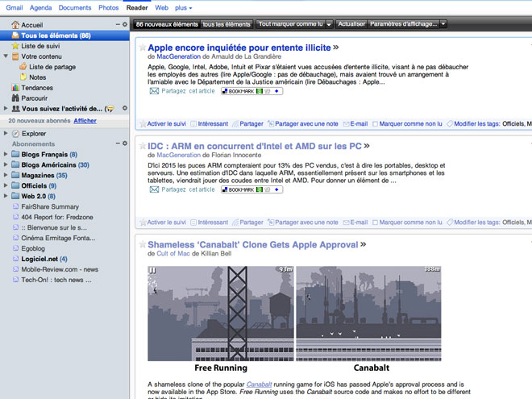Click the Explorer compass icon
This screenshot has width=532, height=399.
pyautogui.click(x=15, y=133)
